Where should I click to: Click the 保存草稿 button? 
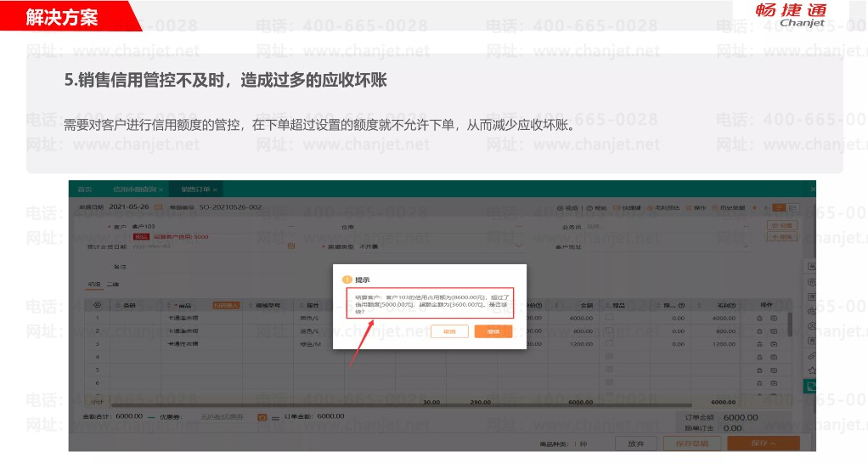click(691, 444)
